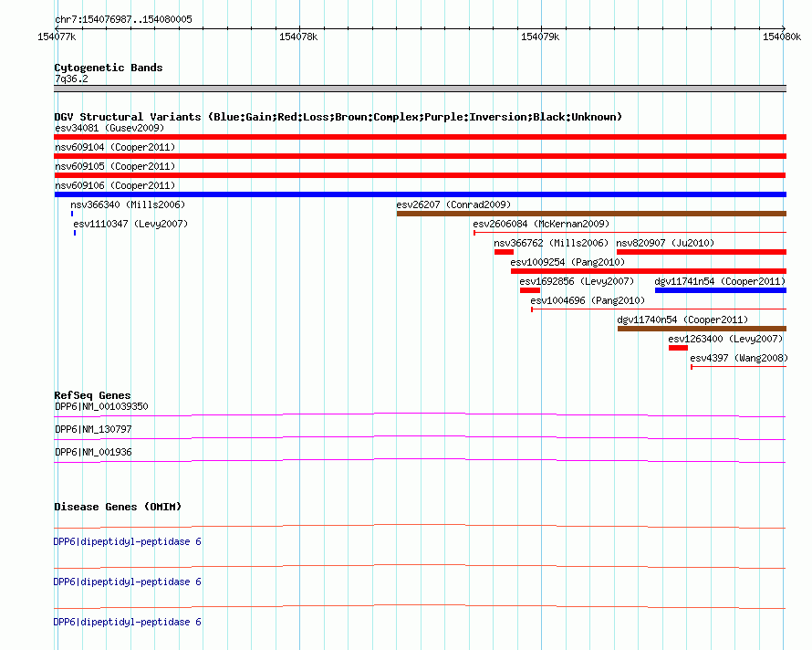Click the esv1004696 (Pang2010) label

[x=588, y=300]
